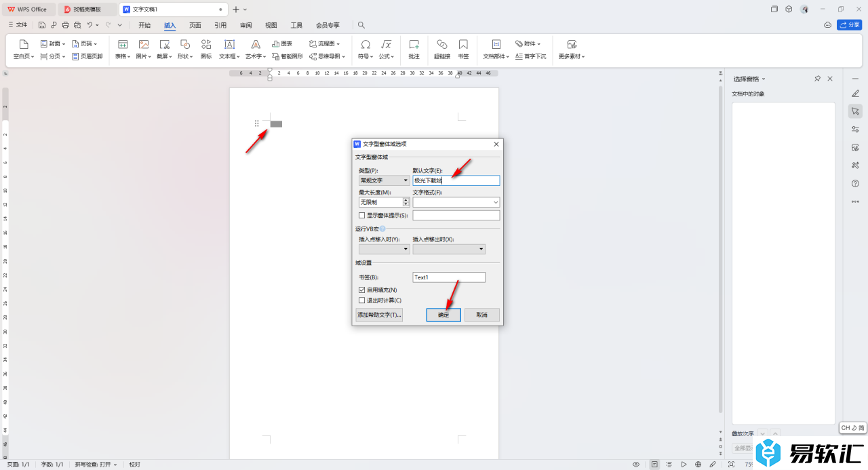Insert 智能图形 smart graphic
This screenshot has width=868, height=470.
288,56
